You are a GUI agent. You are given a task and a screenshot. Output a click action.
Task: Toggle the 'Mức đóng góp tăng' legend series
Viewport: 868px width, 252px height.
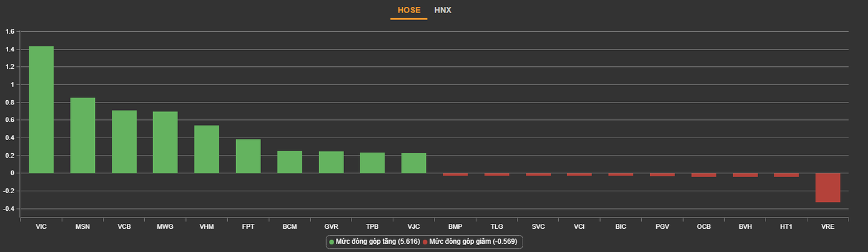pyautogui.click(x=373, y=241)
